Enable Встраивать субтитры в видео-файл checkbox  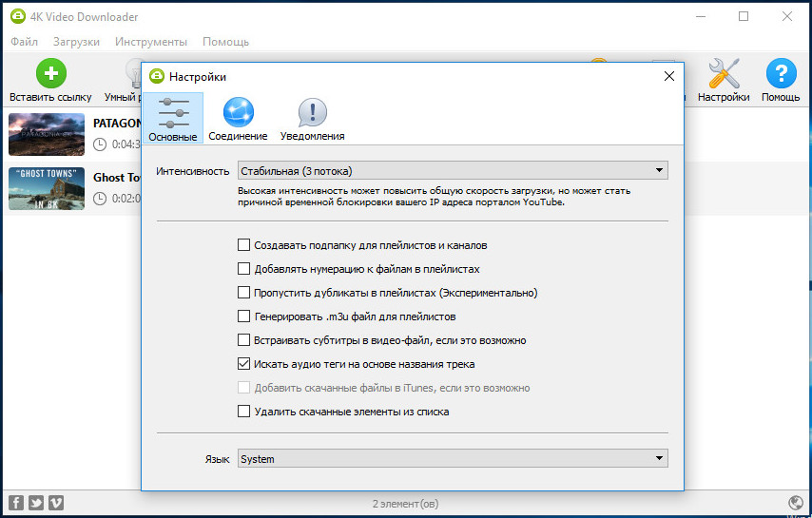point(243,340)
